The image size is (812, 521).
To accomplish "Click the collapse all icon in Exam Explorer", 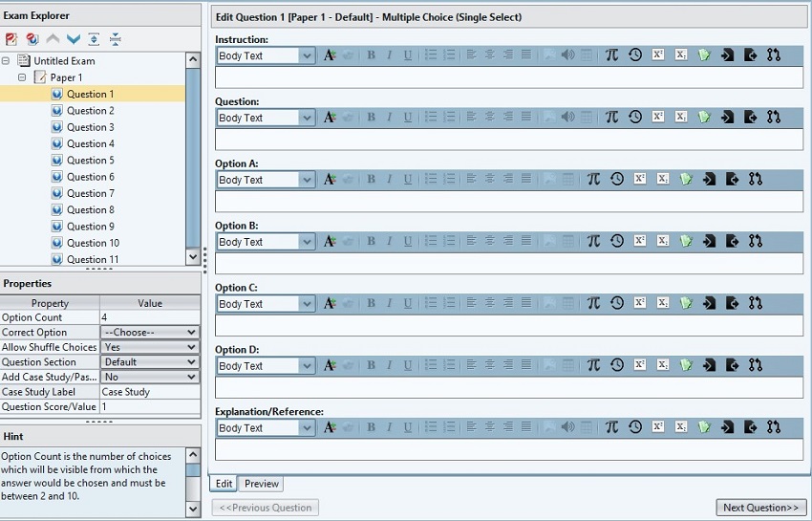I will [x=116, y=39].
